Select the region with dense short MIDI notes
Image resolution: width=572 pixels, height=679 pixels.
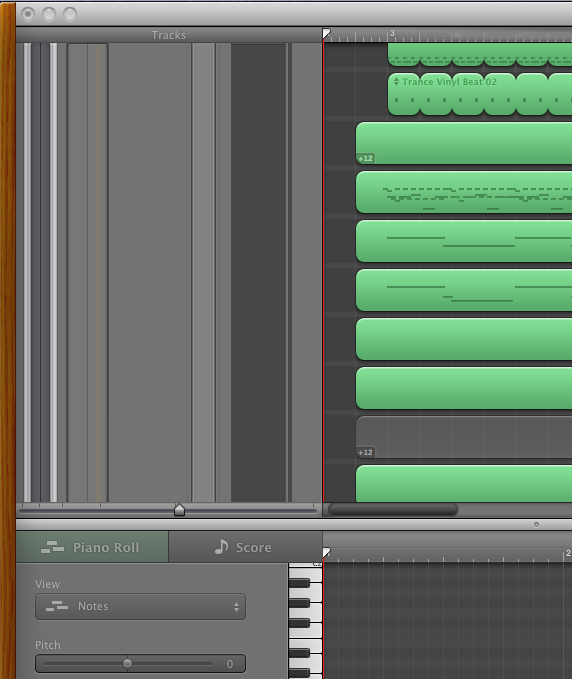(464, 192)
